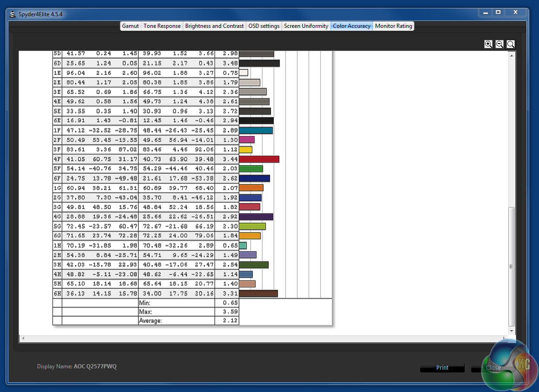
Task: Click the vertical scrollbar down arrow
Action: (512, 331)
